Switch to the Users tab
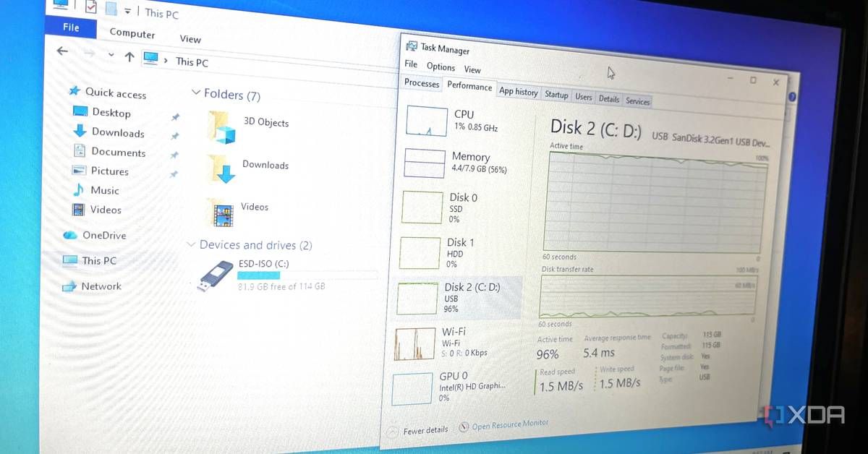 coord(583,97)
